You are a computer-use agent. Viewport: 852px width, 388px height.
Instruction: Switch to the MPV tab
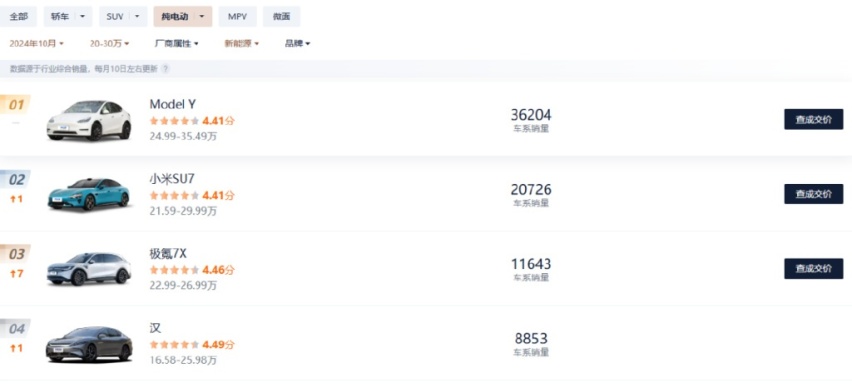237,17
